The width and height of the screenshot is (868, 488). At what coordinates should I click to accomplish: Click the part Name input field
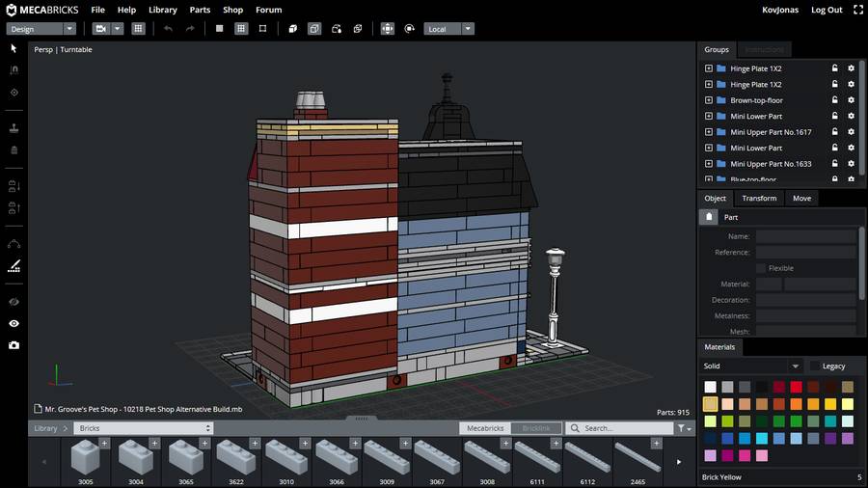[806, 236]
